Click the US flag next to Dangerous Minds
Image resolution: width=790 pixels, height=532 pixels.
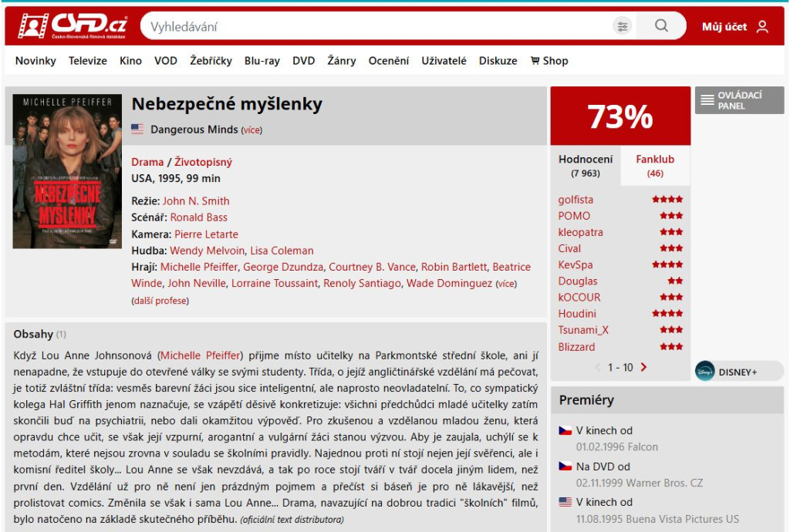pos(137,129)
